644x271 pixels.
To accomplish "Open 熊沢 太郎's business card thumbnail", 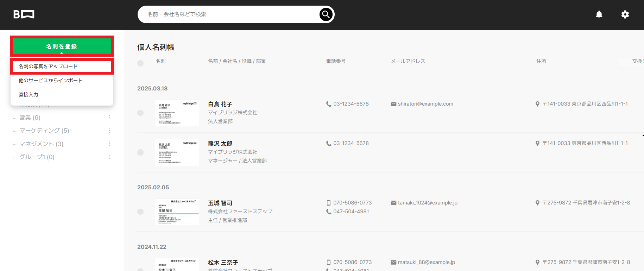I will click(177, 152).
